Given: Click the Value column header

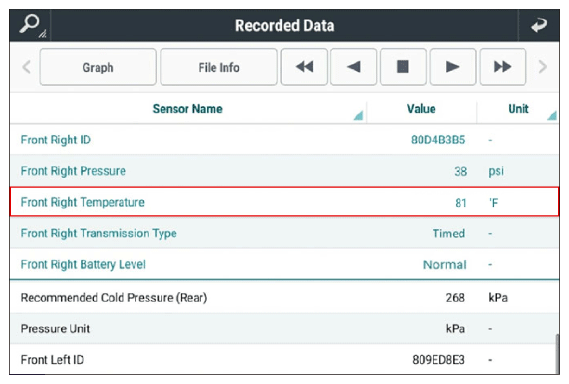Looking at the screenshot, I should (421, 109).
